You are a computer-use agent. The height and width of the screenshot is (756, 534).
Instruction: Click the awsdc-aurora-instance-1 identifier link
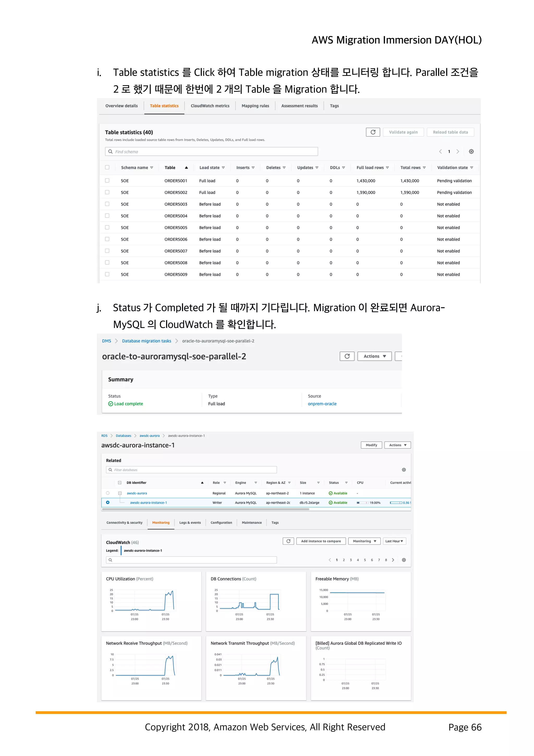pyautogui.click(x=148, y=502)
